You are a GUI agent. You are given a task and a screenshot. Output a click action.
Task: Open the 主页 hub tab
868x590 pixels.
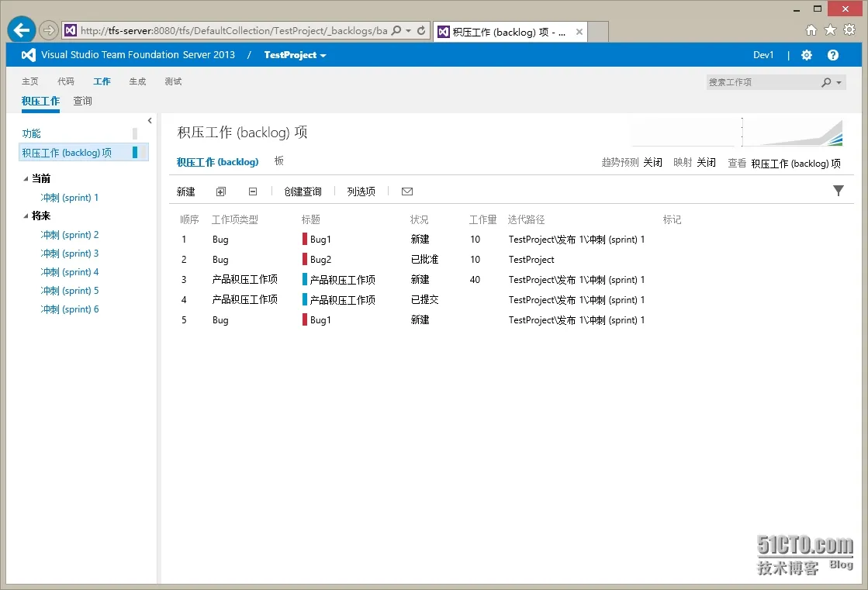click(30, 81)
